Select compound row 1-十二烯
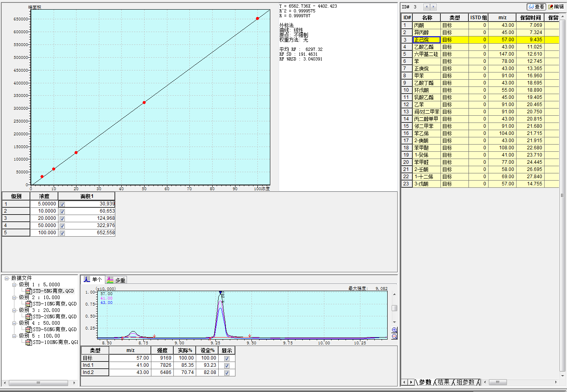567x392 pixels. (480, 177)
